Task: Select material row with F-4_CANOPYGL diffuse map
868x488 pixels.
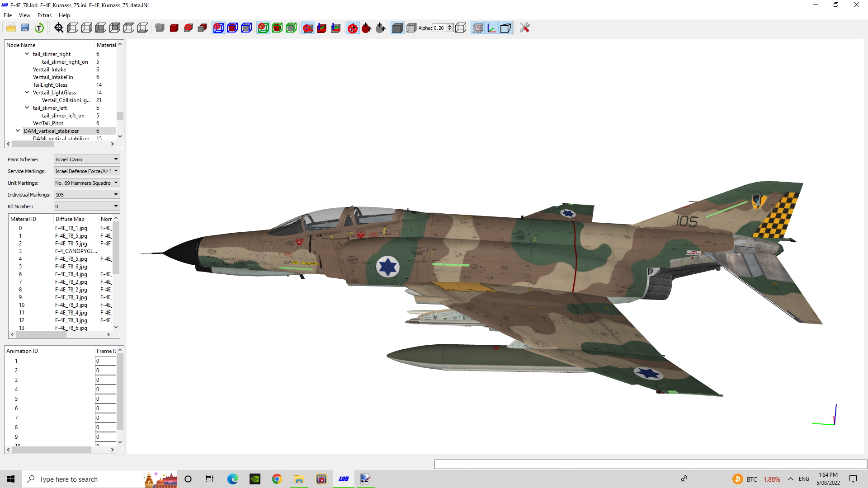Action: coord(61,251)
